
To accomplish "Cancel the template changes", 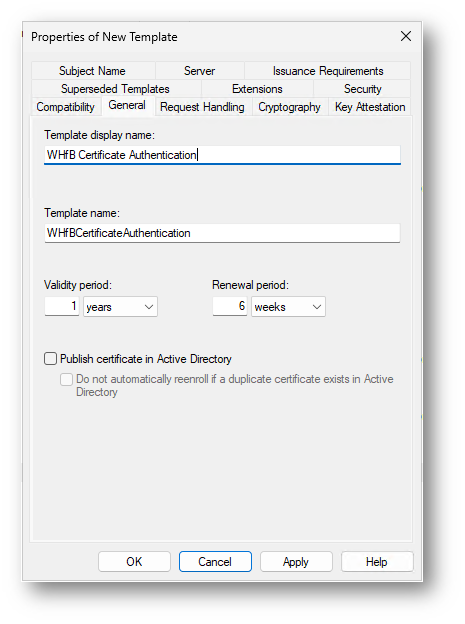I will 215,562.
